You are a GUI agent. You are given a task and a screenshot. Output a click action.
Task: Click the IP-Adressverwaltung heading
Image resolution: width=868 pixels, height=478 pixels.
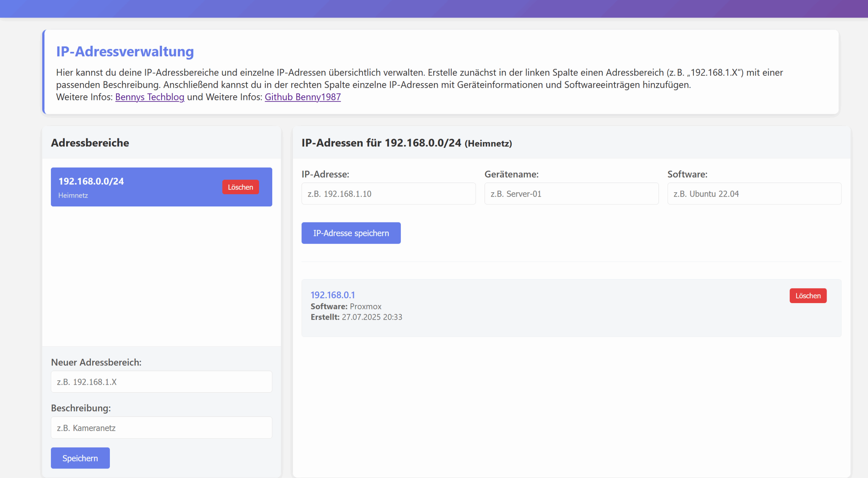125,52
